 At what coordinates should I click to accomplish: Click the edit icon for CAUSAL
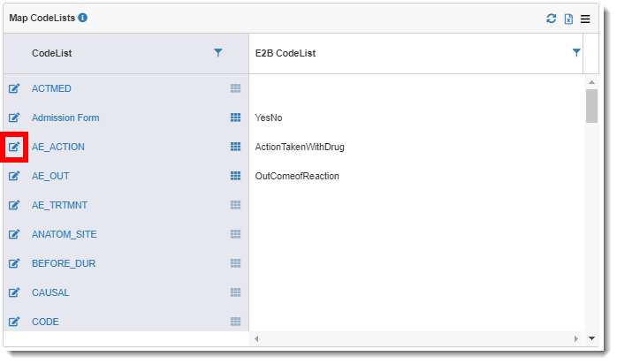point(14,292)
